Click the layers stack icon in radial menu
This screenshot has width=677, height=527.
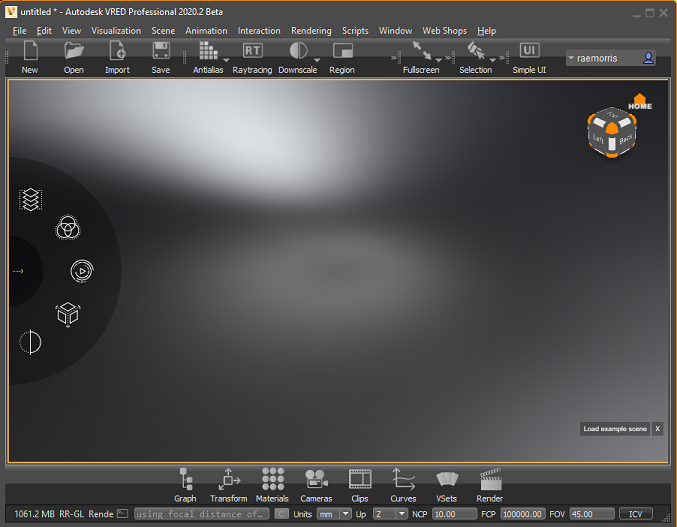31,199
